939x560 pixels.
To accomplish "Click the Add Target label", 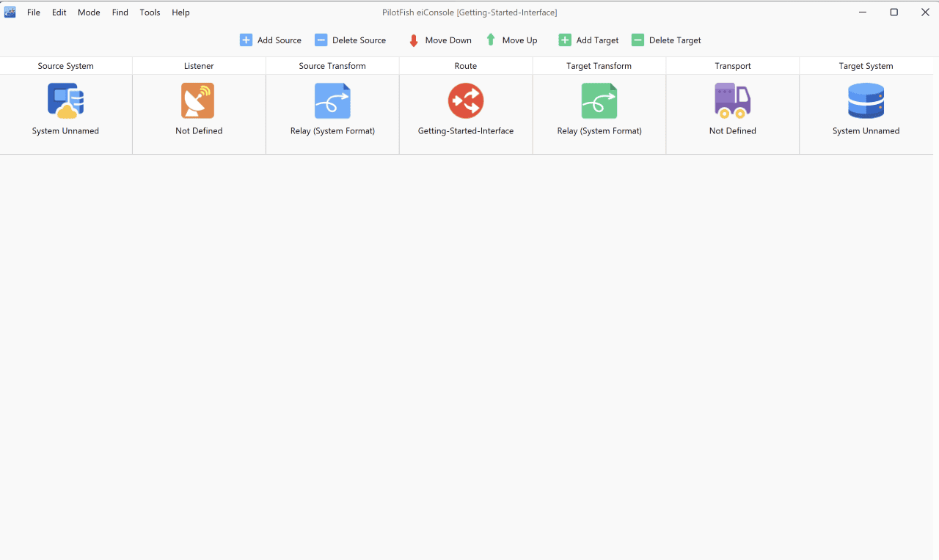I will click(x=597, y=40).
